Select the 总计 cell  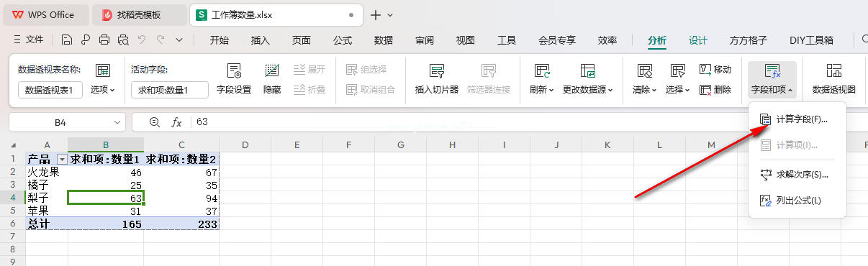click(x=47, y=224)
